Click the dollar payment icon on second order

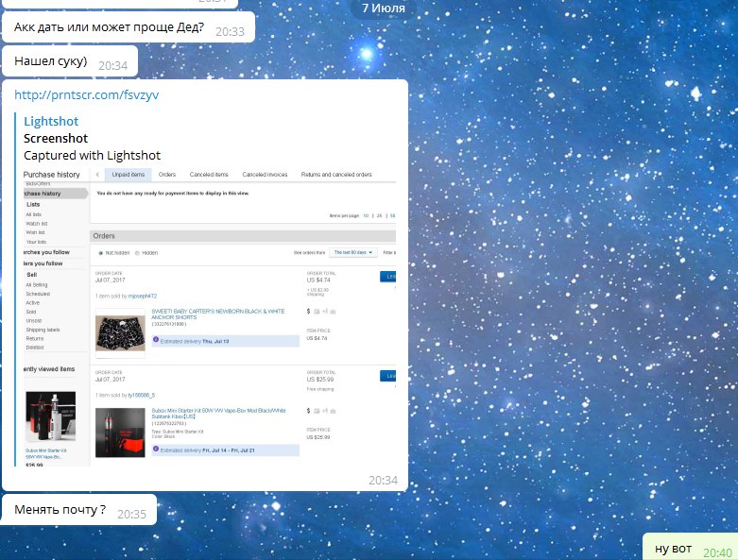click(x=308, y=412)
